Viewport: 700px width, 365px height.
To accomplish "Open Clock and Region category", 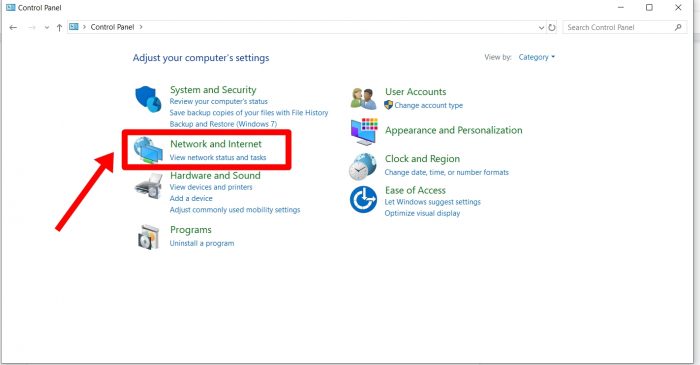I will (x=422, y=159).
